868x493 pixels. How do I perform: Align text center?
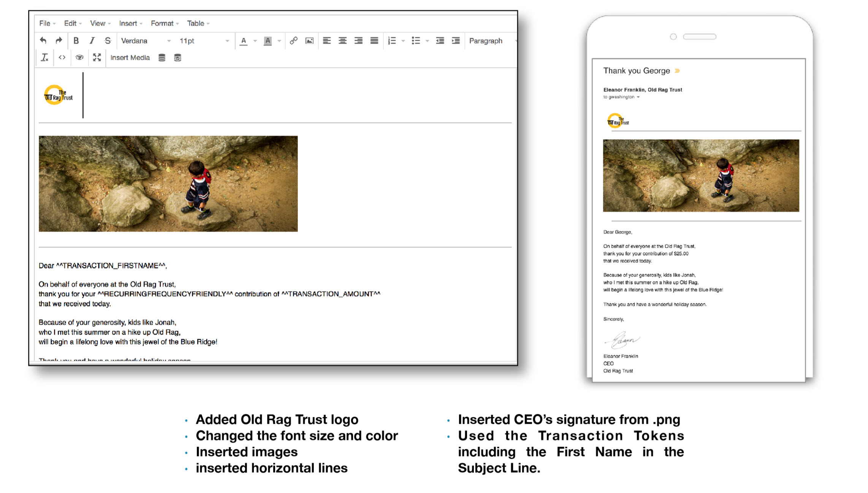pyautogui.click(x=342, y=41)
